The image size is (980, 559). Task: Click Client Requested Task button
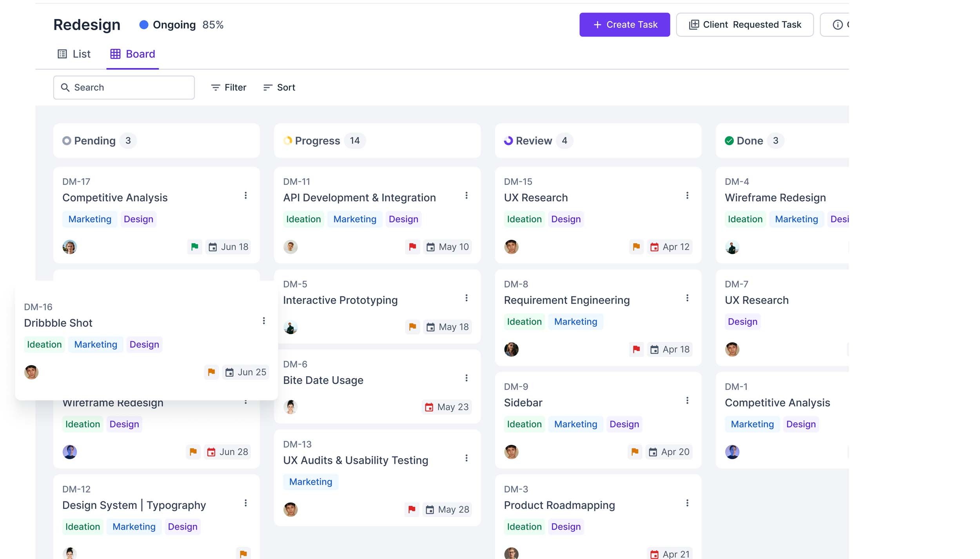[745, 25]
